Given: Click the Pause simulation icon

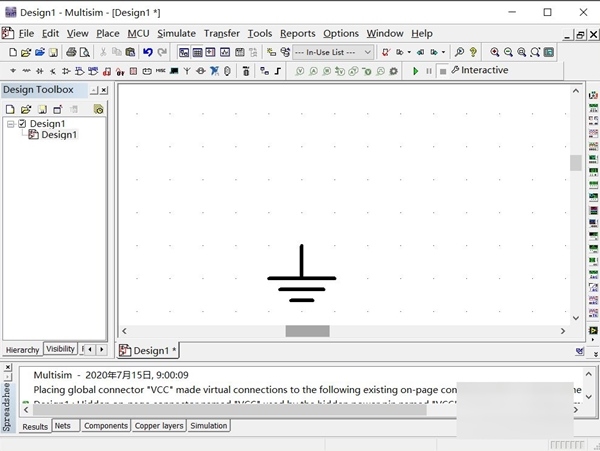Looking at the screenshot, I should point(429,71).
